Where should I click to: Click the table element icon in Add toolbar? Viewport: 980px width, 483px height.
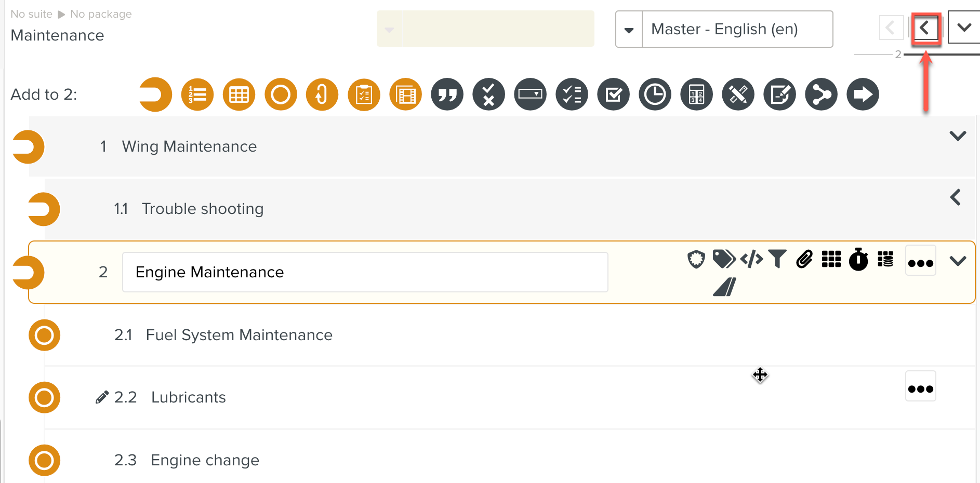[x=239, y=95]
